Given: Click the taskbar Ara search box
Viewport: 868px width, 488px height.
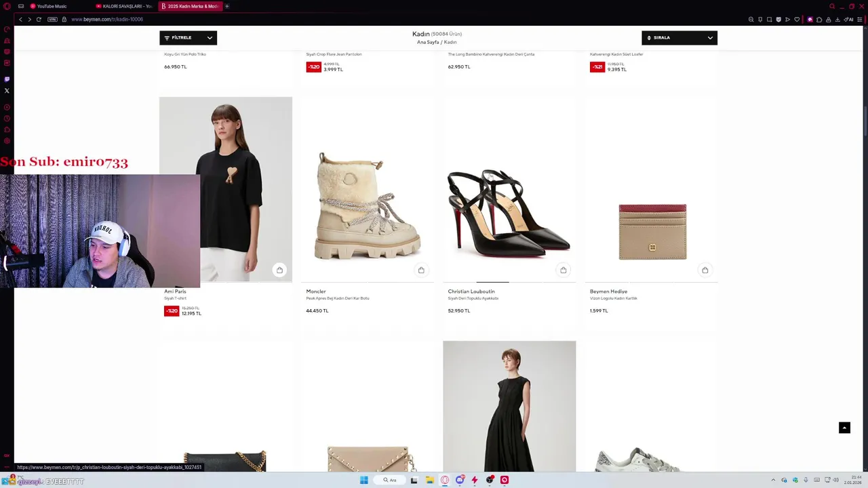Looking at the screenshot, I should (x=389, y=480).
